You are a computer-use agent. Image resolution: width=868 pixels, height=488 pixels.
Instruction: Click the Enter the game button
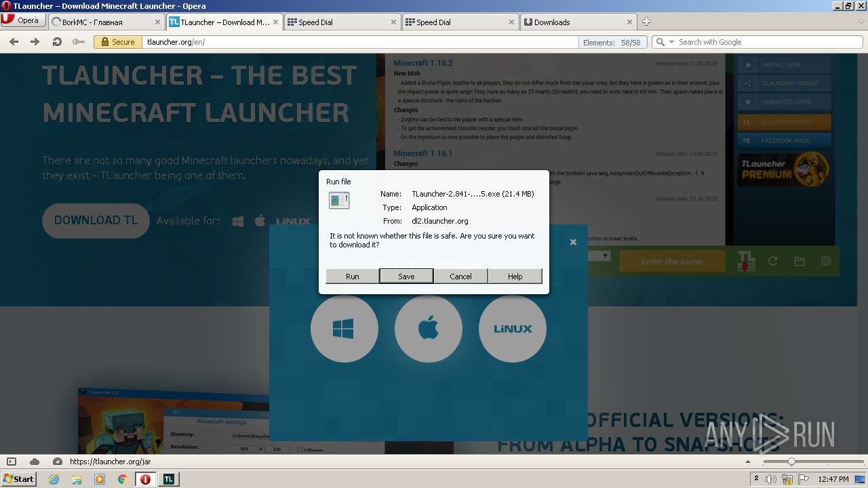coord(671,262)
